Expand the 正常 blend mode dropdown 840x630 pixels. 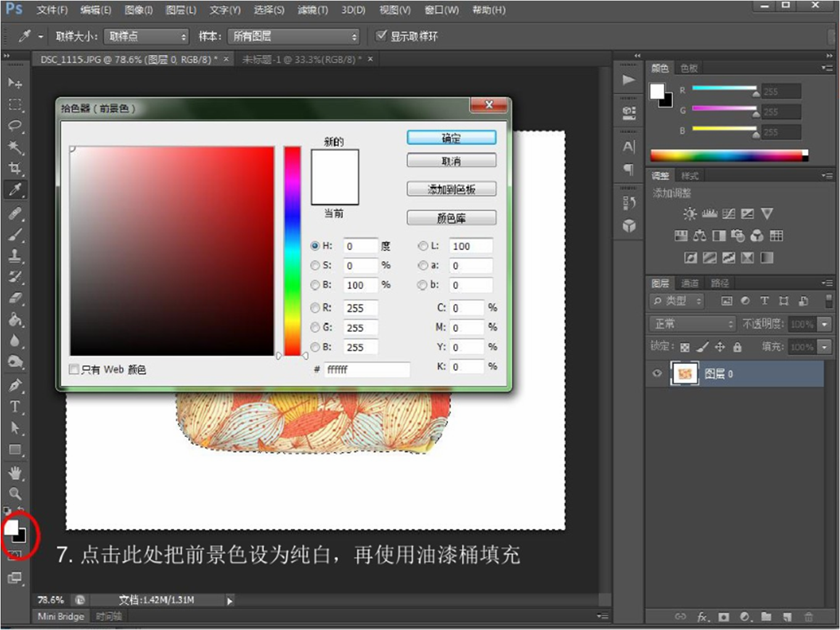(x=693, y=324)
